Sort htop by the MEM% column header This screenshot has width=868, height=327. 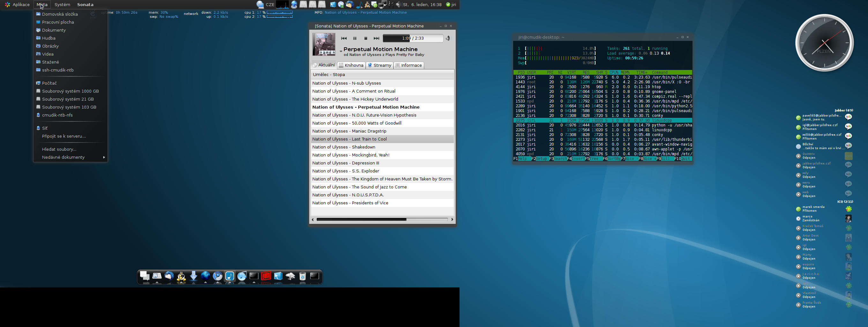click(x=625, y=72)
